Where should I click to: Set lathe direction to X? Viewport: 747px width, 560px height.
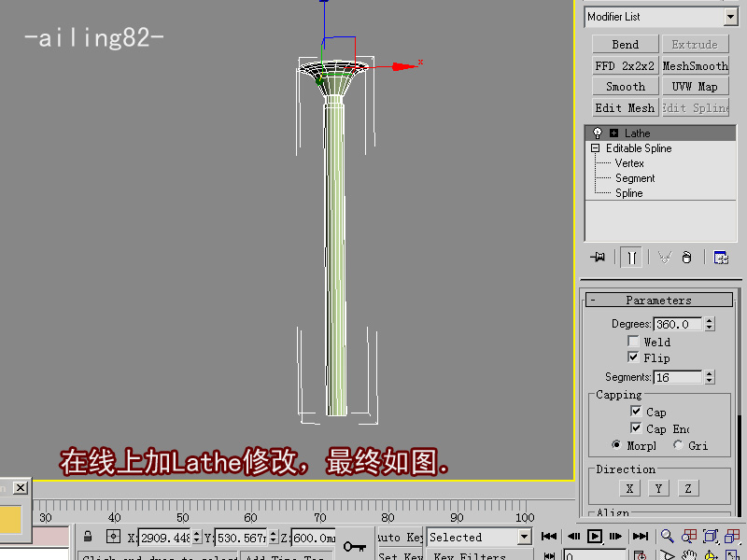click(629, 488)
